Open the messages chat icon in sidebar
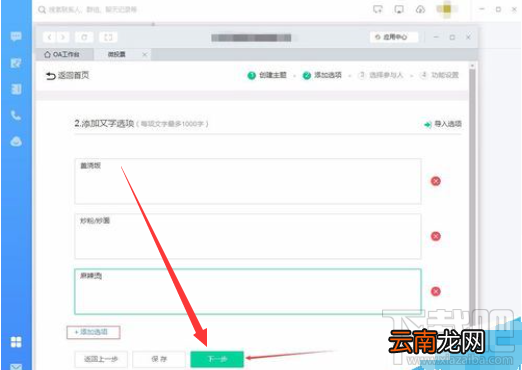522x370 pixels. coord(16,36)
